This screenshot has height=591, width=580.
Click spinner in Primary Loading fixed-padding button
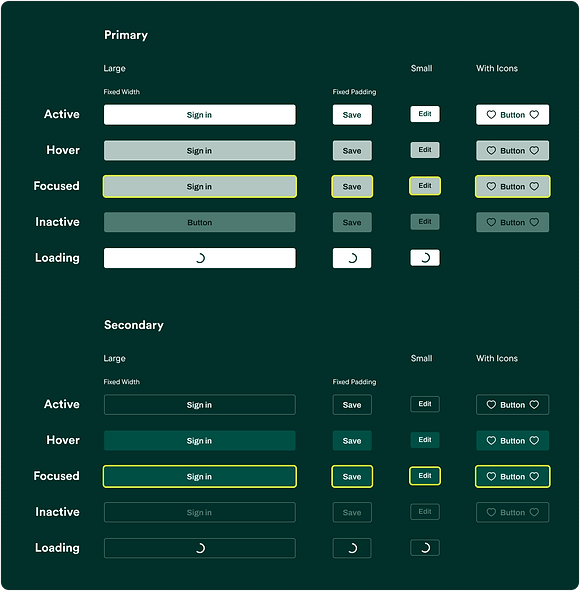(352, 258)
